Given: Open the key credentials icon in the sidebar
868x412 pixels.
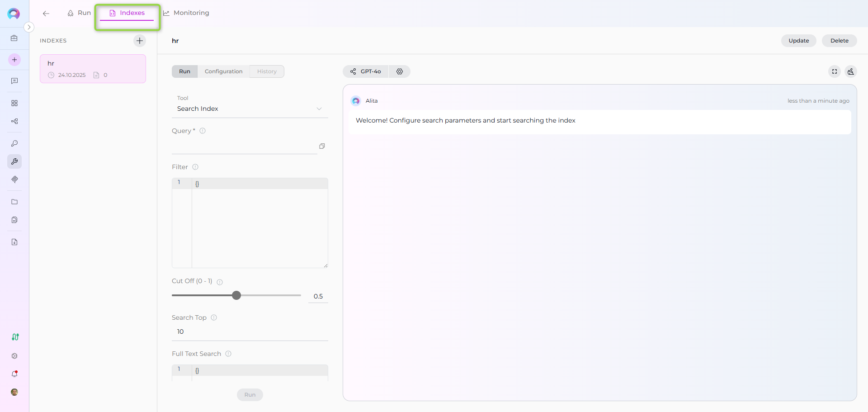Looking at the screenshot, I should tap(14, 143).
